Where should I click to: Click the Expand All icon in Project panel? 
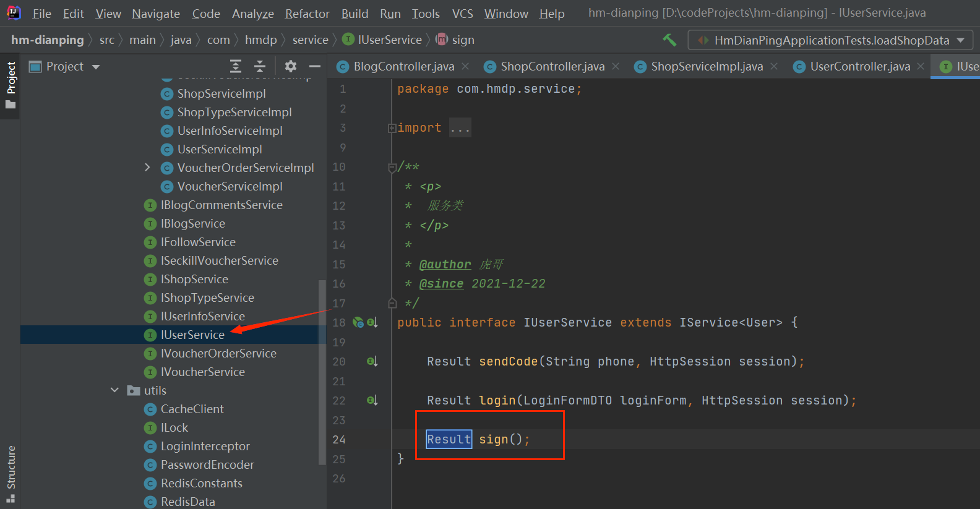[x=236, y=66]
